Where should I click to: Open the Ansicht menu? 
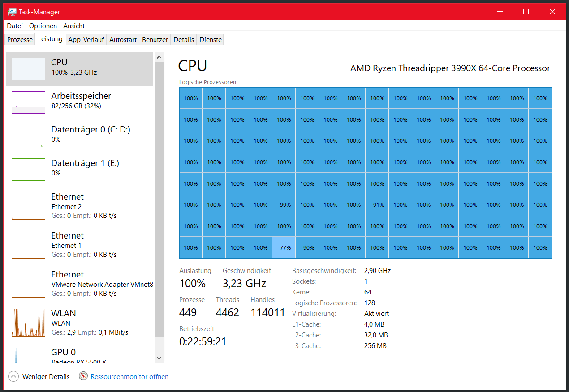pyautogui.click(x=74, y=26)
